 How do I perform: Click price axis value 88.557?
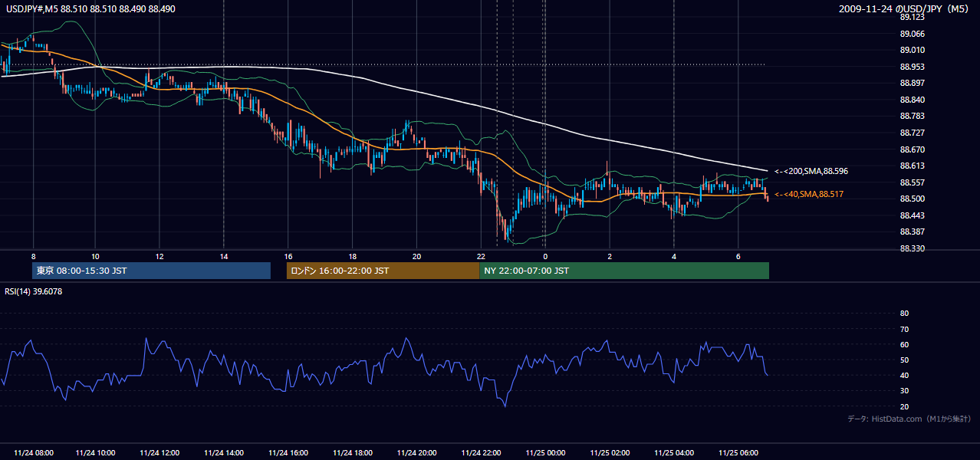pyautogui.click(x=912, y=182)
